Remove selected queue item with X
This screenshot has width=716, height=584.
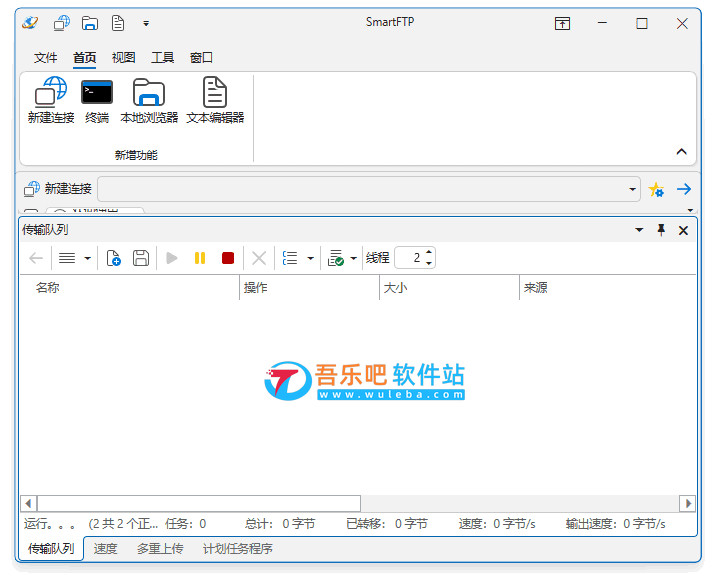[x=259, y=258]
